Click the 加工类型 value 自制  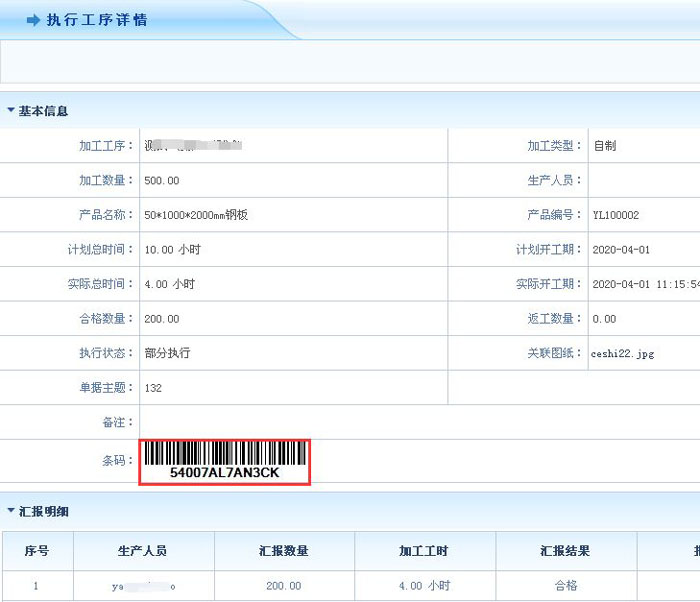tap(604, 145)
